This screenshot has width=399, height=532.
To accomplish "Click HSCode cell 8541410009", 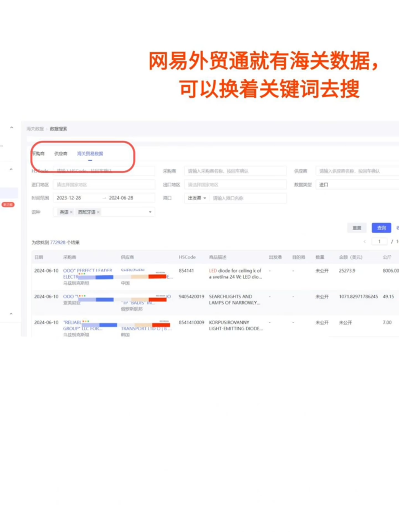I will click(x=191, y=322).
